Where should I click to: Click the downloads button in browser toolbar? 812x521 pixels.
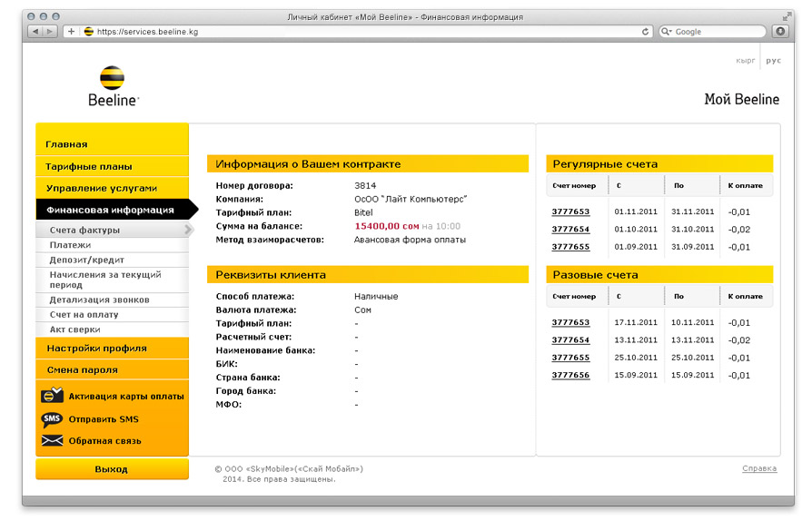[780, 32]
